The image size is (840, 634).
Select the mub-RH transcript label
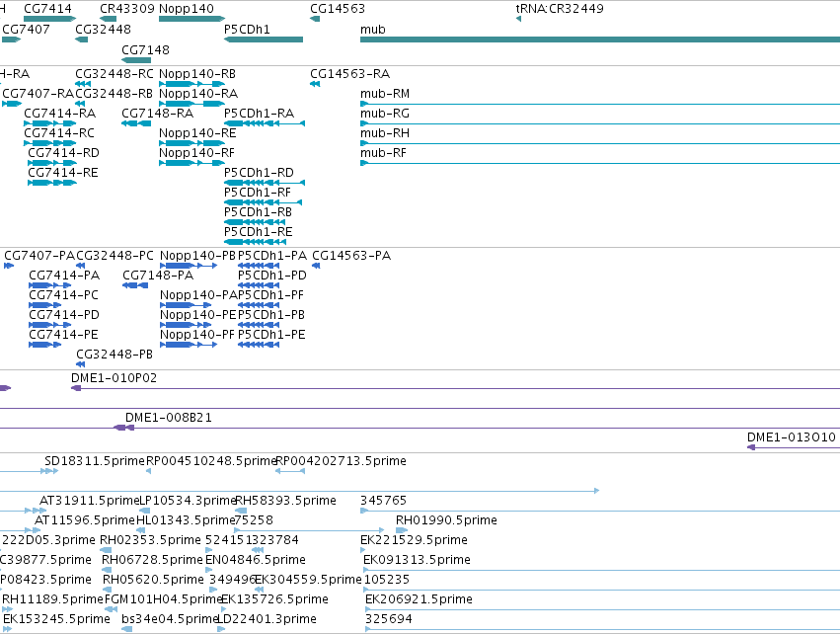pyautogui.click(x=385, y=133)
